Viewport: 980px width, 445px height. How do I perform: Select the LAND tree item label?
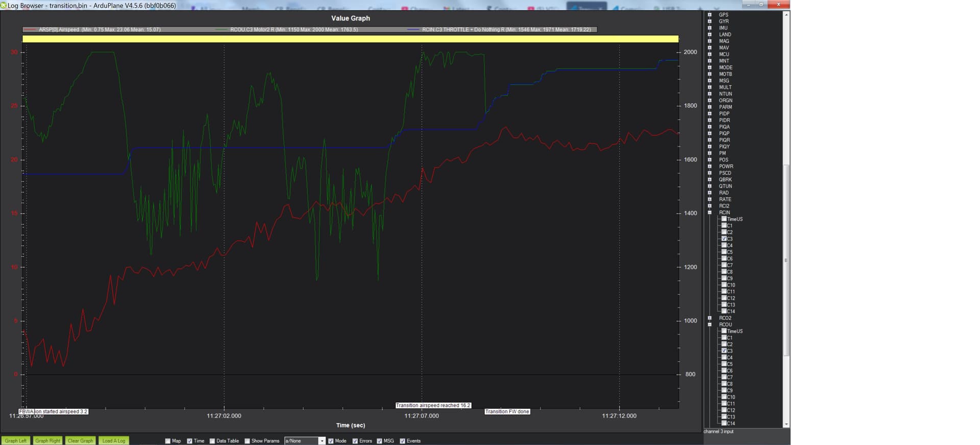tap(725, 35)
